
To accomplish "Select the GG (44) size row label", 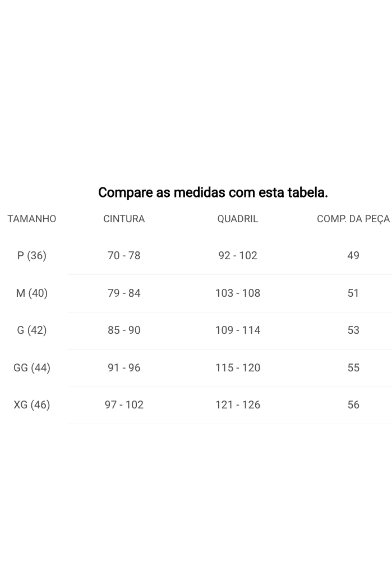I will point(32,367).
